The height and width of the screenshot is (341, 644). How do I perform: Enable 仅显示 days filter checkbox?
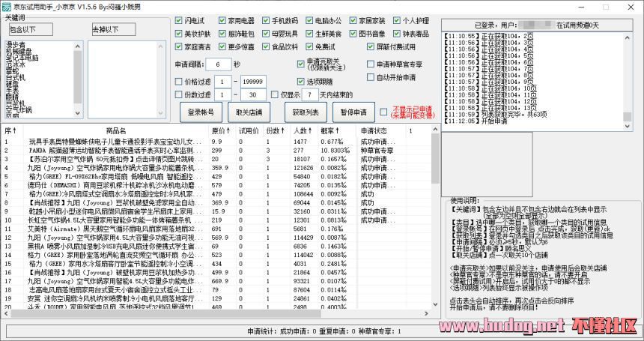pos(275,94)
